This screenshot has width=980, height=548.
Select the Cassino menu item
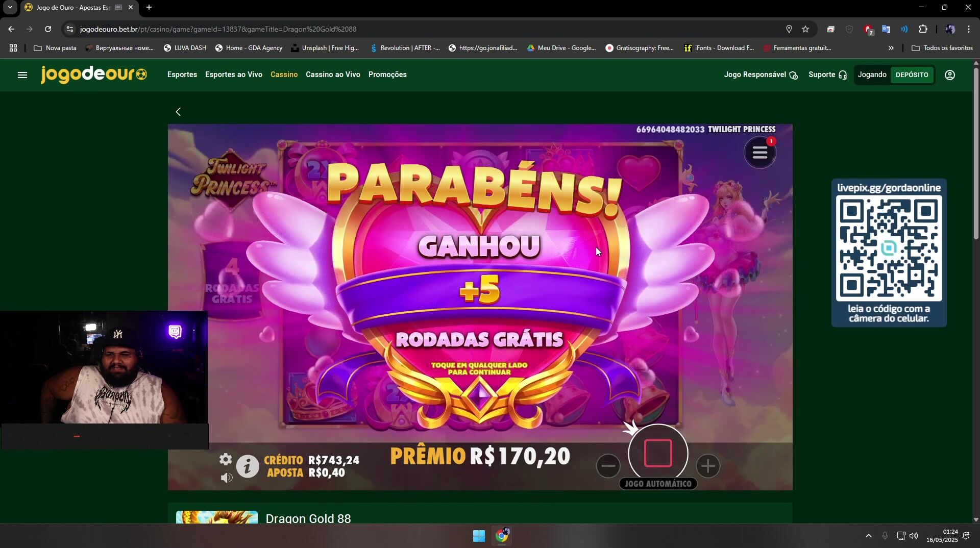(284, 74)
